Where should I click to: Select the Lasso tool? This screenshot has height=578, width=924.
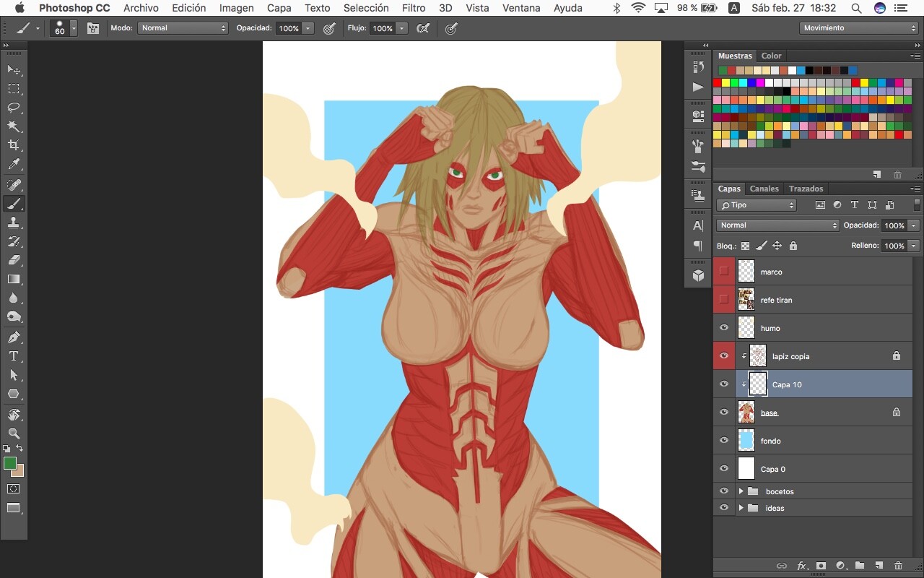14,108
